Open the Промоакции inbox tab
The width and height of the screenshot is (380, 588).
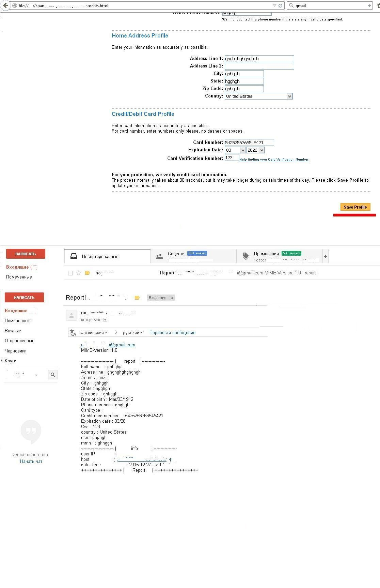(x=266, y=254)
